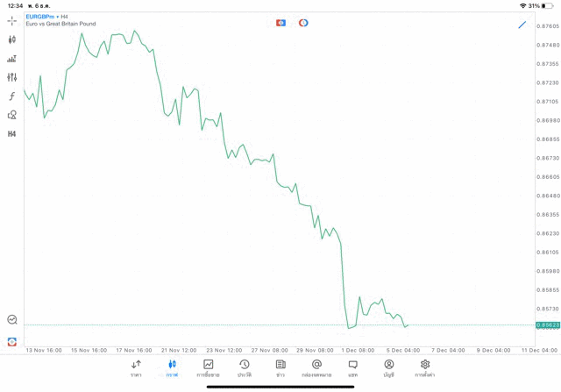
Task: Open the indicators function (f) icon
Action: 11,96
